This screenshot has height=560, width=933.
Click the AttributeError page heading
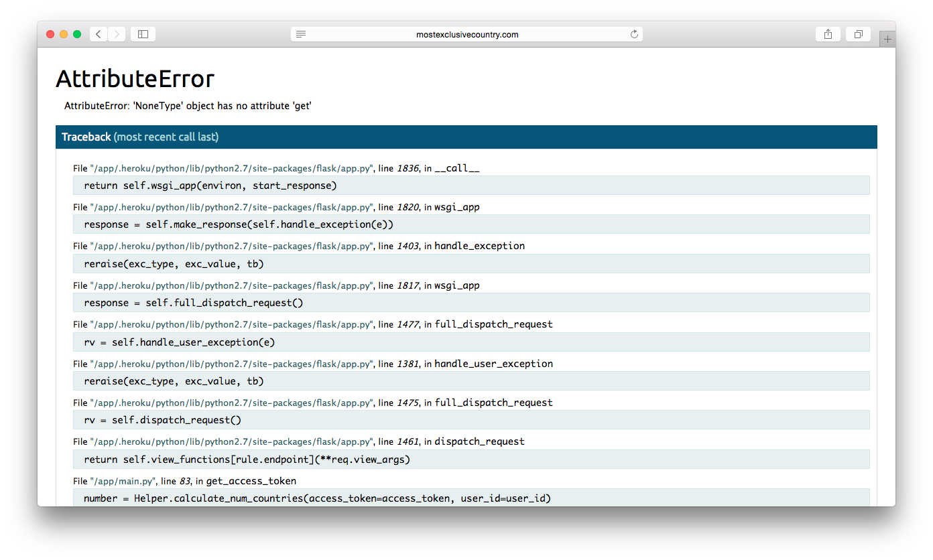click(x=135, y=78)
